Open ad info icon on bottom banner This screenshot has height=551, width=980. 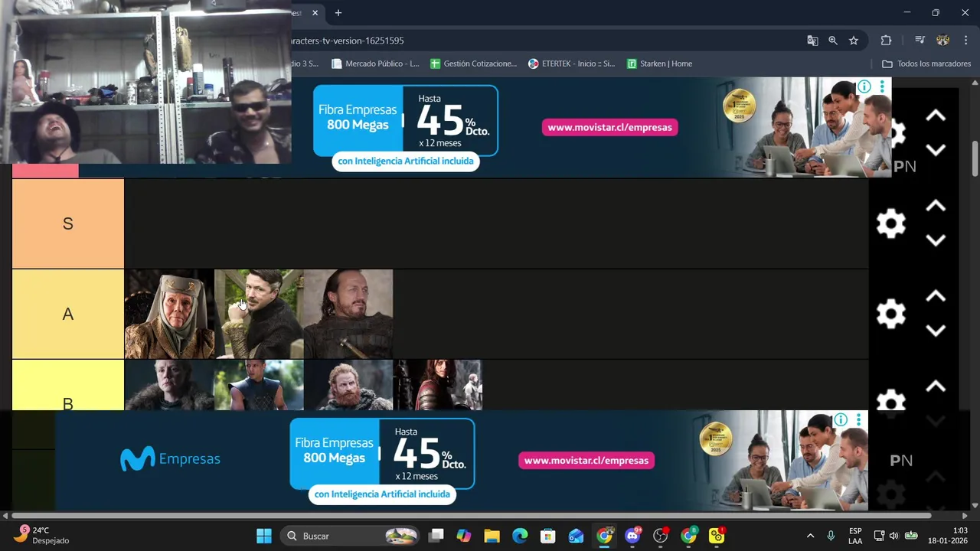click(841, 419)
